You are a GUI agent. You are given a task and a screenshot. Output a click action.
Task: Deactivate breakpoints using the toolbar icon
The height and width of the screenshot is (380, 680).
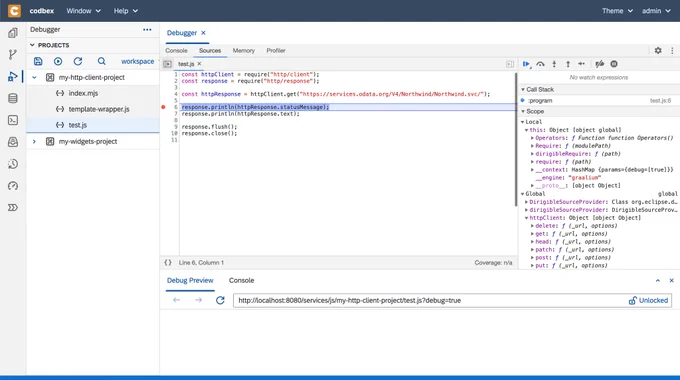600,64
